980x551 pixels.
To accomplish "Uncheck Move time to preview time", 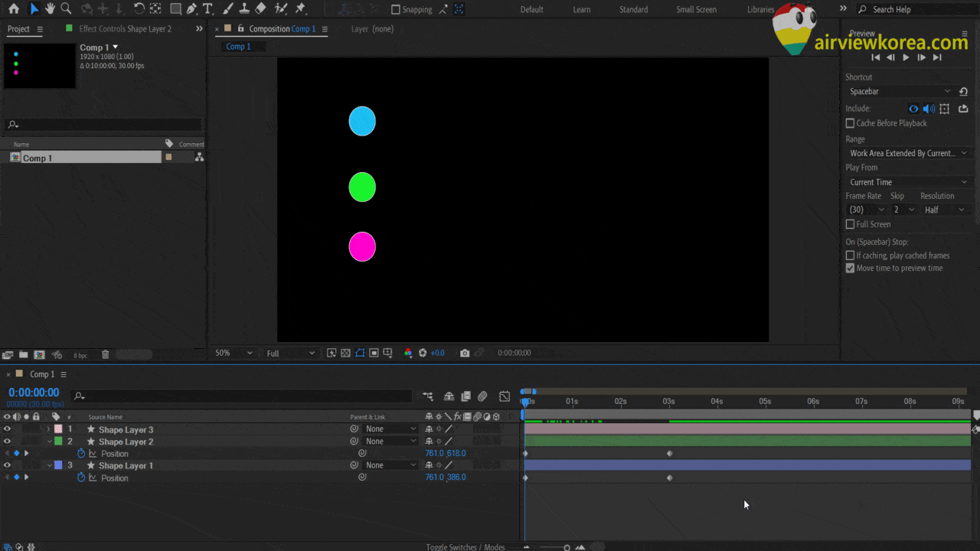I will coord(850,269).
